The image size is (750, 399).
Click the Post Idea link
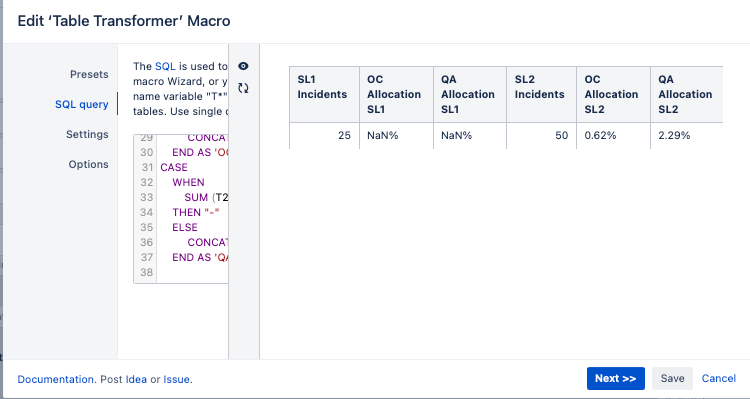[x=136, y=379]
